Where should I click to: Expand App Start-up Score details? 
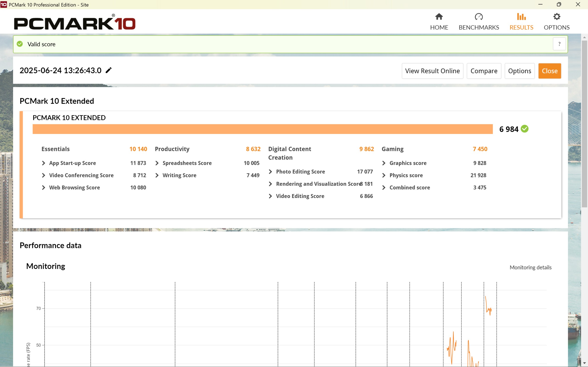pyautogui.click(x=43, y=163)
